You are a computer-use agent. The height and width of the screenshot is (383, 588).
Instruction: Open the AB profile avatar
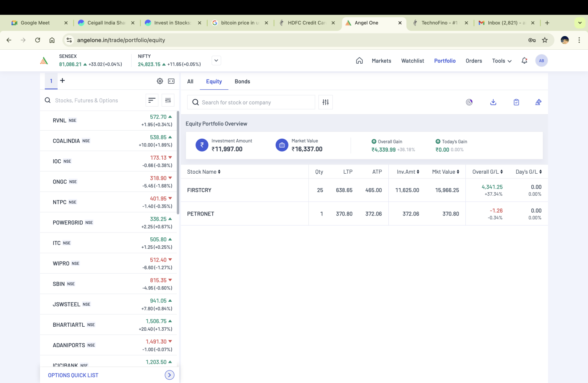tap(541, 61)
